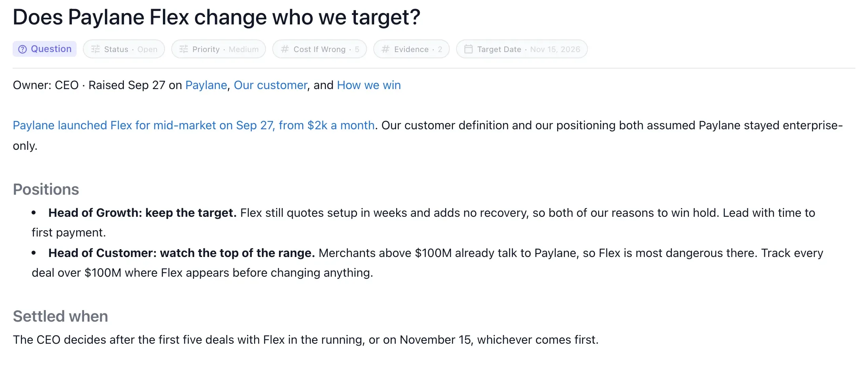868x365 pixels.
Task: Click the page title heading
Action: [x=217, y=17]
